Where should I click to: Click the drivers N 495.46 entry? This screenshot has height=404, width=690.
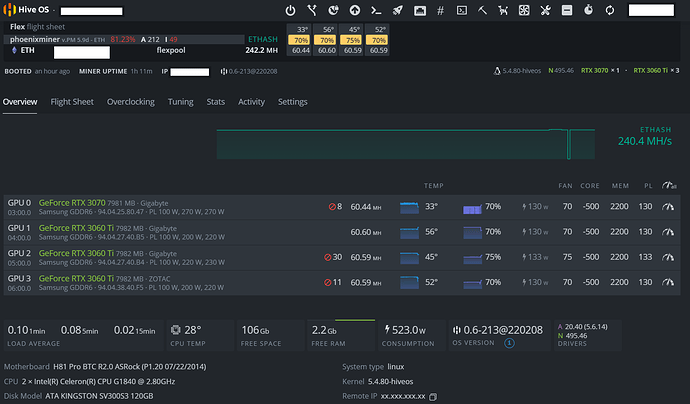pos(574,336)
